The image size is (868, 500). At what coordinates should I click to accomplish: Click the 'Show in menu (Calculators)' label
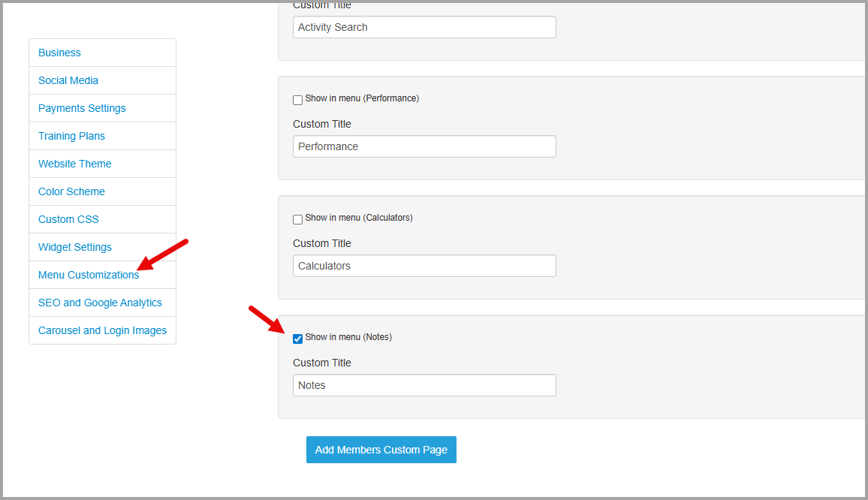[x=359, y=218]
